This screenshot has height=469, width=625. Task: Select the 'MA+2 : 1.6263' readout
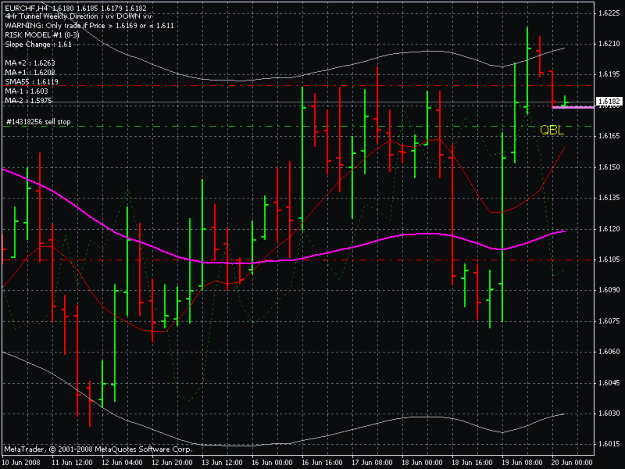30,63
